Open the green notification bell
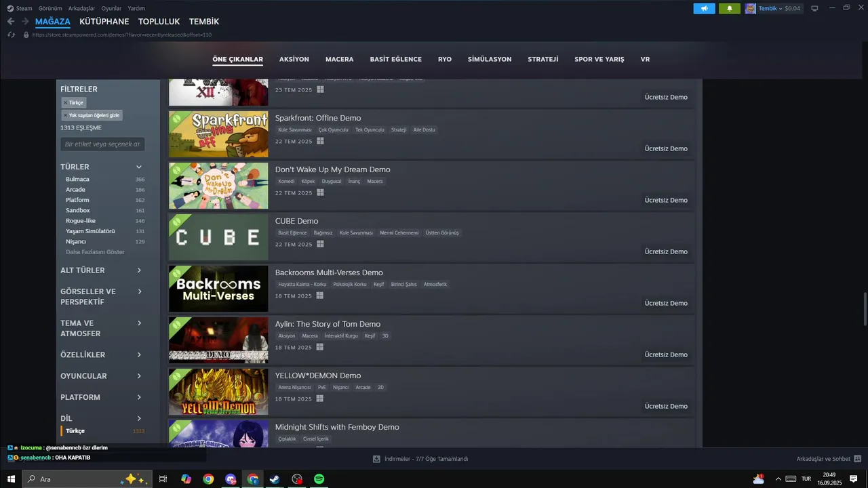This screenshot has width=868, height=488. point(730,8)
